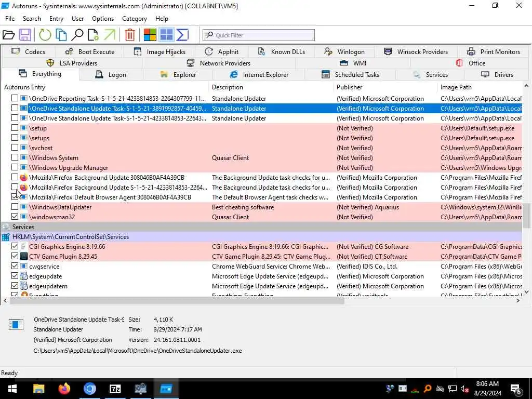Click in the Quick Filter box

click(259, 35)
